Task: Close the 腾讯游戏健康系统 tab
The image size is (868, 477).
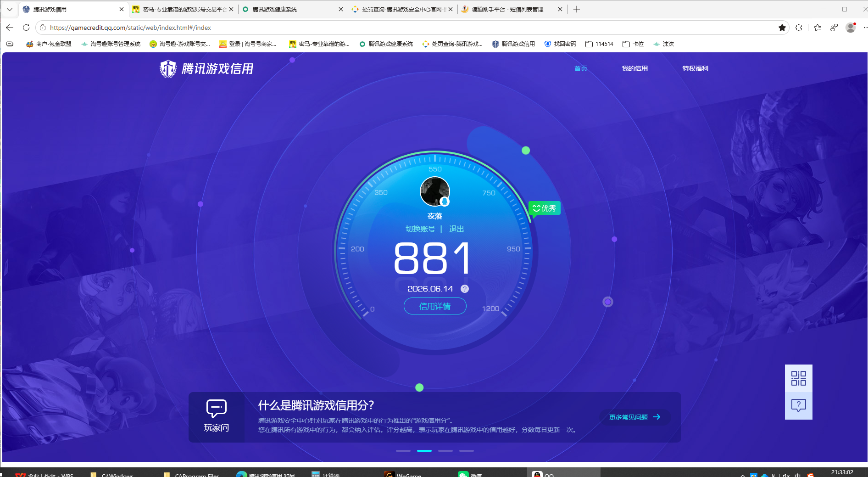Action: coord(341,9)
